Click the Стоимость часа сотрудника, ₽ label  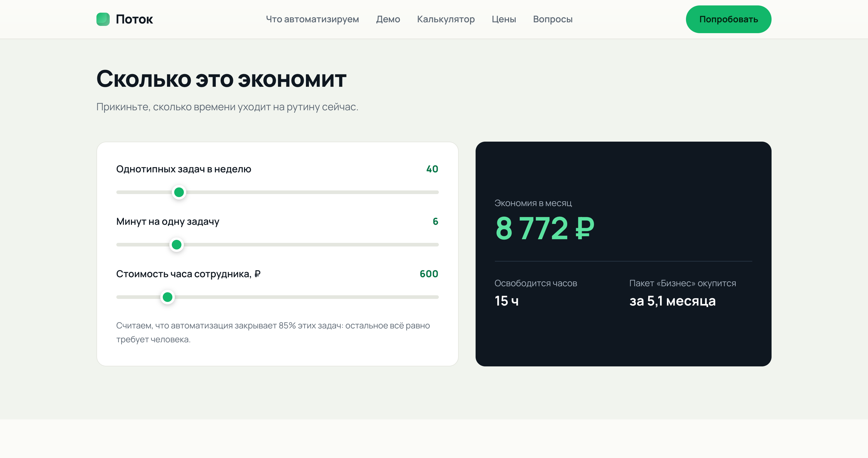188,274
